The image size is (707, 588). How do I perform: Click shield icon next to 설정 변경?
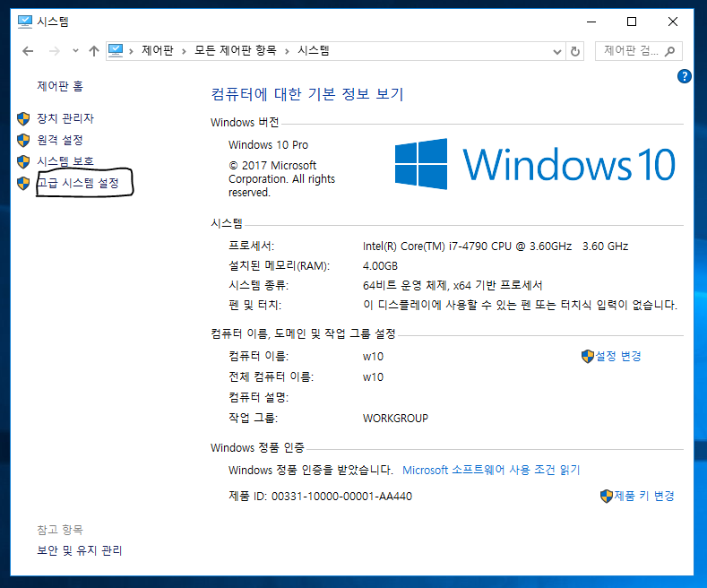588,357
